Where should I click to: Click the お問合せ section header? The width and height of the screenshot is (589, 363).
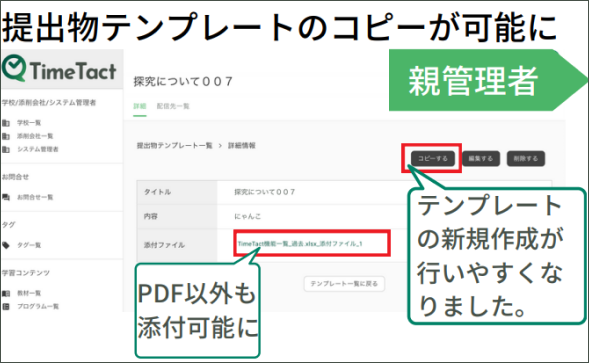pyautogui.click(x=15, y=177)
